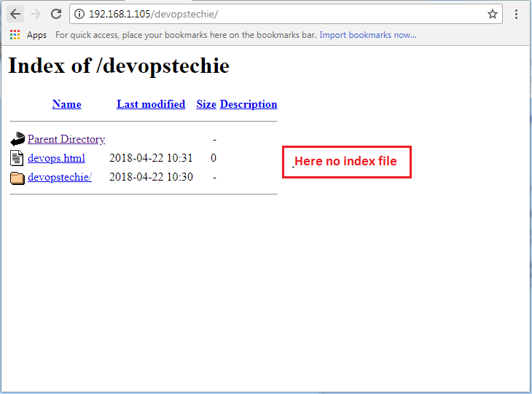Open the Parent Directory link
The width and height of the screenshot is (532, 394).
tap(66, 139)
